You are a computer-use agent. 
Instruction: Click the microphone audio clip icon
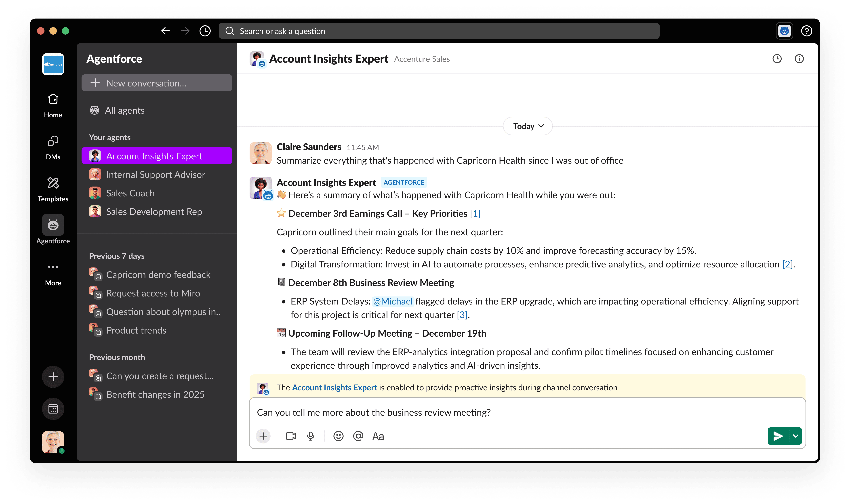coord(310,436)
